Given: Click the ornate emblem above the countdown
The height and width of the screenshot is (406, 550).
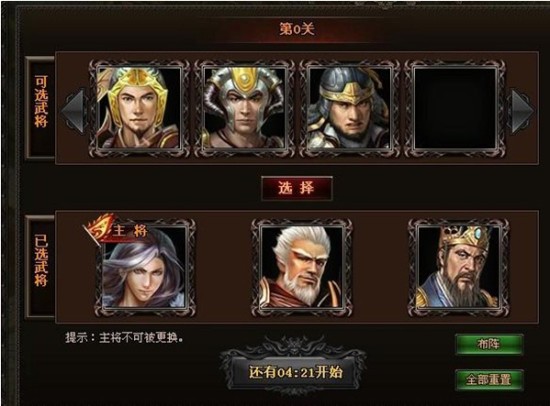Looking at the screenshot, I should (297, 346).
